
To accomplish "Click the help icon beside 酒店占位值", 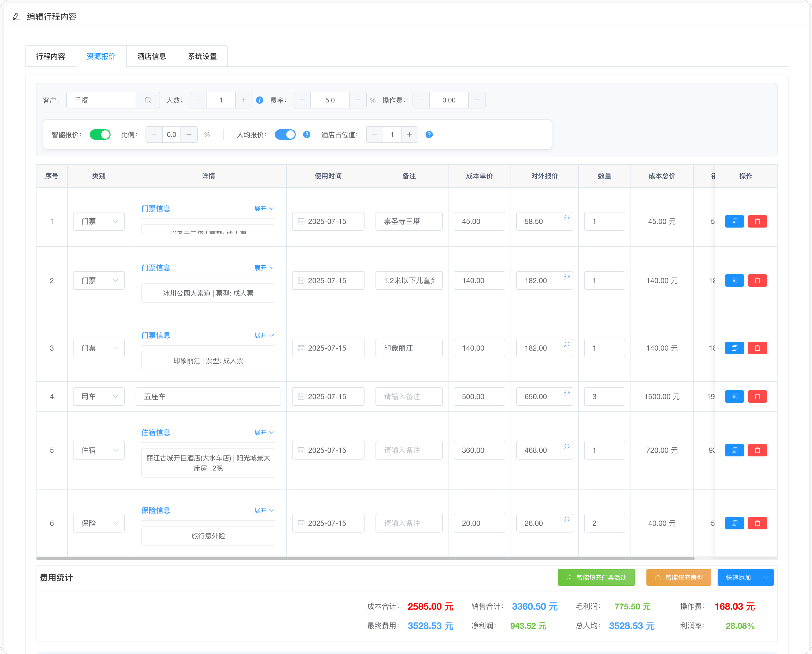I will [x=429, y=135].
